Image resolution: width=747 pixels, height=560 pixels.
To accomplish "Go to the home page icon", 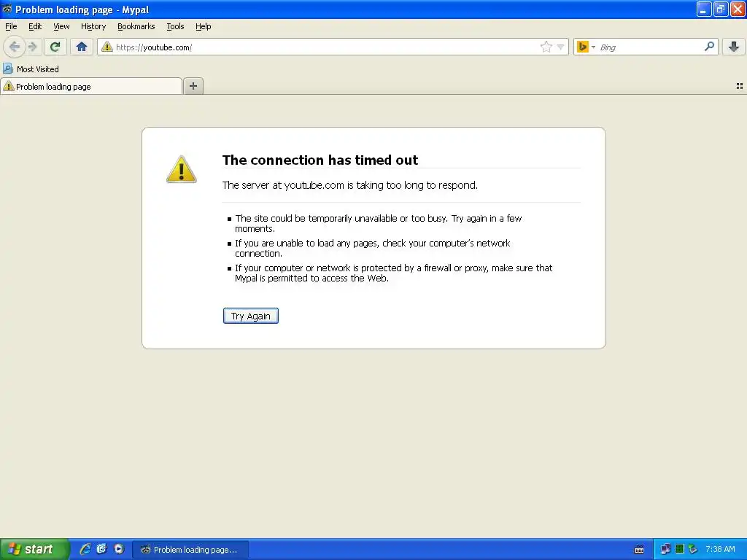I will 82,47.
